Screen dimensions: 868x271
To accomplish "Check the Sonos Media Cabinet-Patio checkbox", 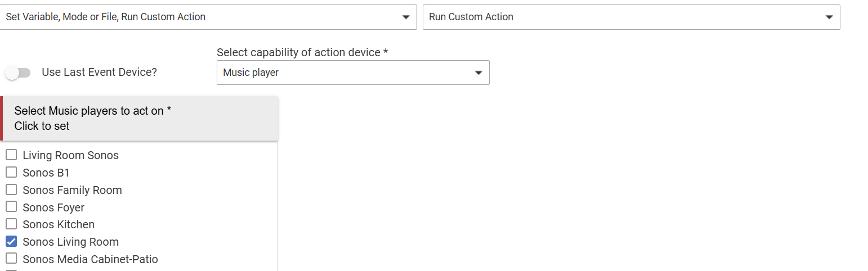I will pyautogui.click(x=11, y=259).
